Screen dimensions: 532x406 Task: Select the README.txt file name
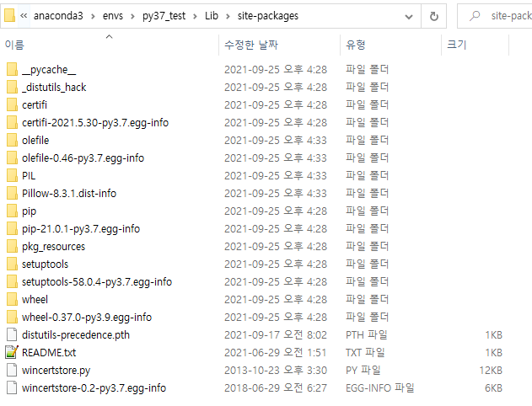tap(49, 352)
